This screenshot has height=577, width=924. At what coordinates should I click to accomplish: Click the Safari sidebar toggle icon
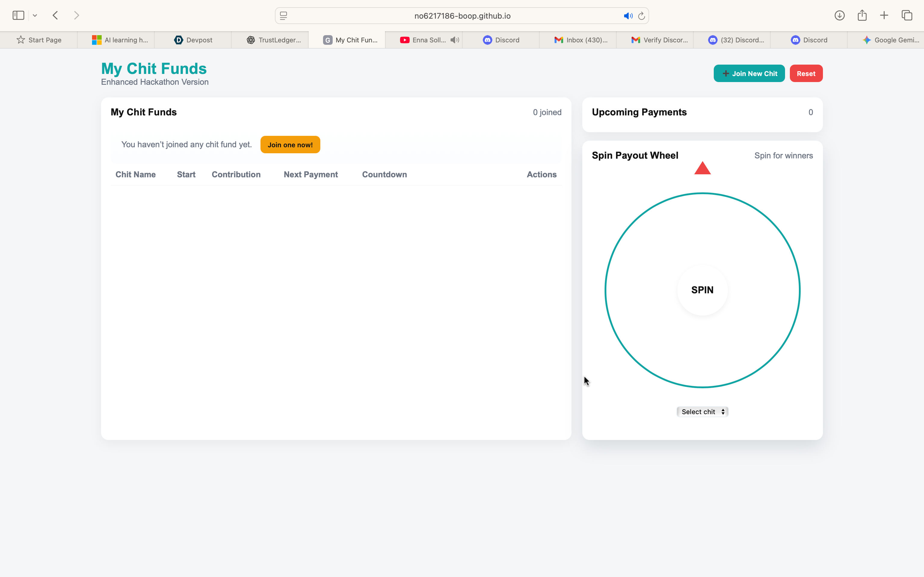[x=18, y=16]
